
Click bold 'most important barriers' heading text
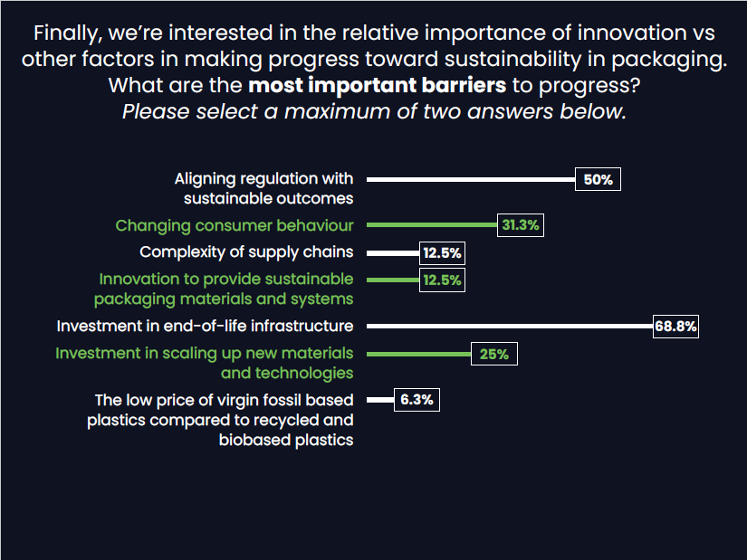coord(377,86)
